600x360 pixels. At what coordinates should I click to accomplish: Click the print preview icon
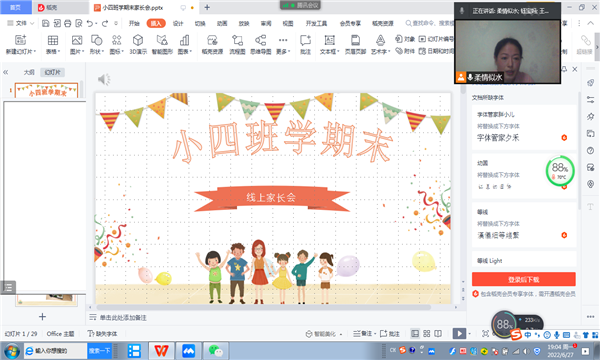click(x=78, y=23)
